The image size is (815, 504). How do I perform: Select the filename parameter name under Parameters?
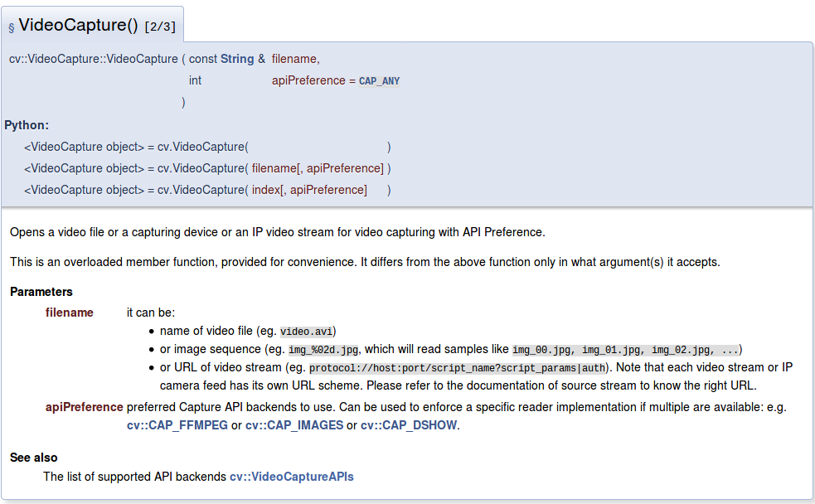70,313
